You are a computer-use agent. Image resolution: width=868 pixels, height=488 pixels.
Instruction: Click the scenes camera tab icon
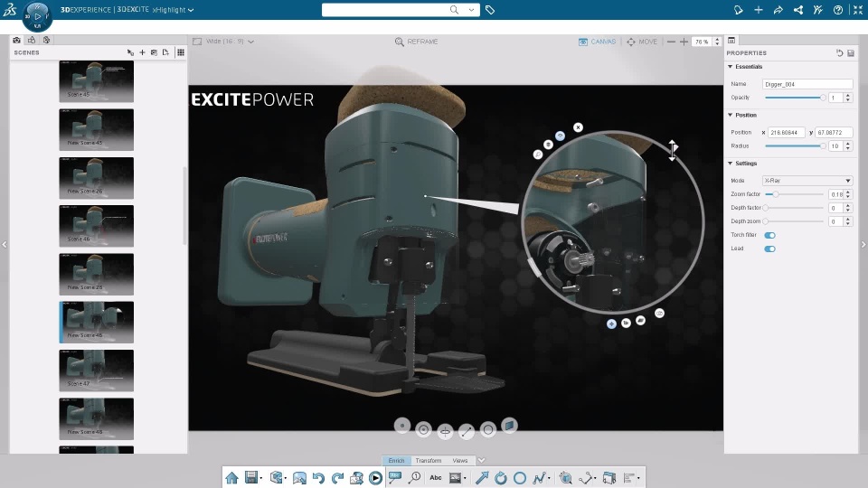(x=16, y=40)
